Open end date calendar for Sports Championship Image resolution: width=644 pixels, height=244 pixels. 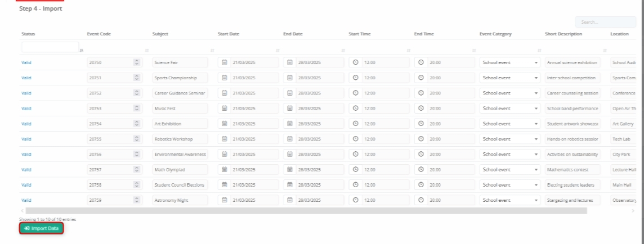click(x=290, y=78)
